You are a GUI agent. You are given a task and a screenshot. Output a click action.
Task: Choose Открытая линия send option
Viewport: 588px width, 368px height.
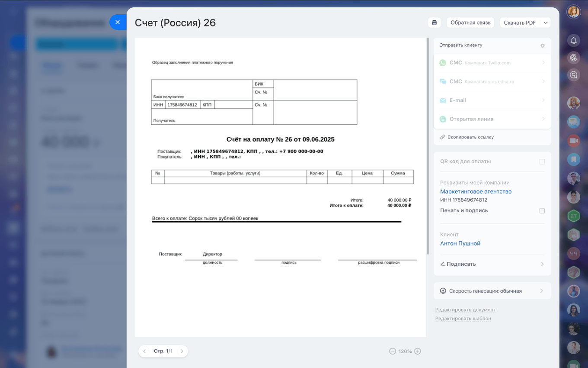[492, 119]
